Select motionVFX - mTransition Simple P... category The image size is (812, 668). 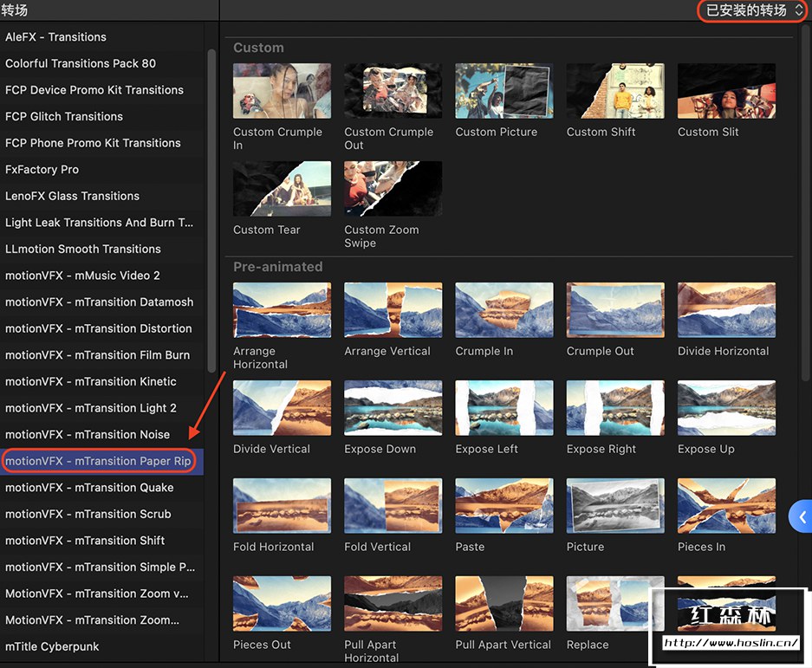pyautogui.click(x=102, y=567)
